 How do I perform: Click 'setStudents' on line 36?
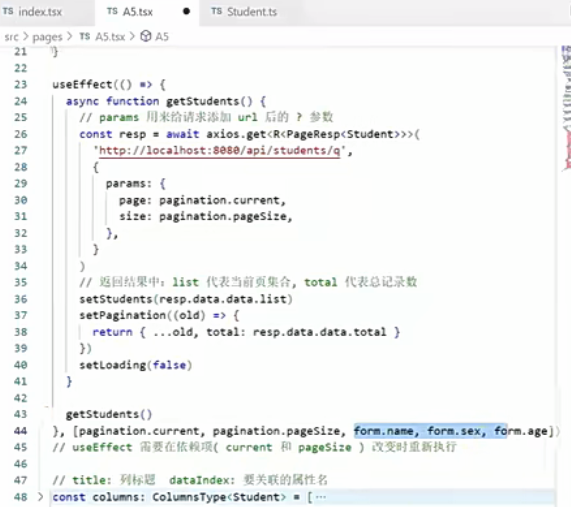[116, 299]
